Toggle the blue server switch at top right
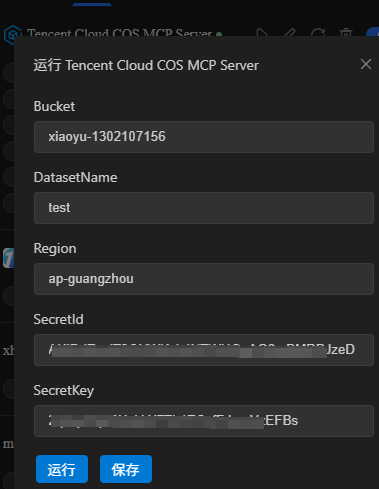379x489 pixels. coord(373,32)
